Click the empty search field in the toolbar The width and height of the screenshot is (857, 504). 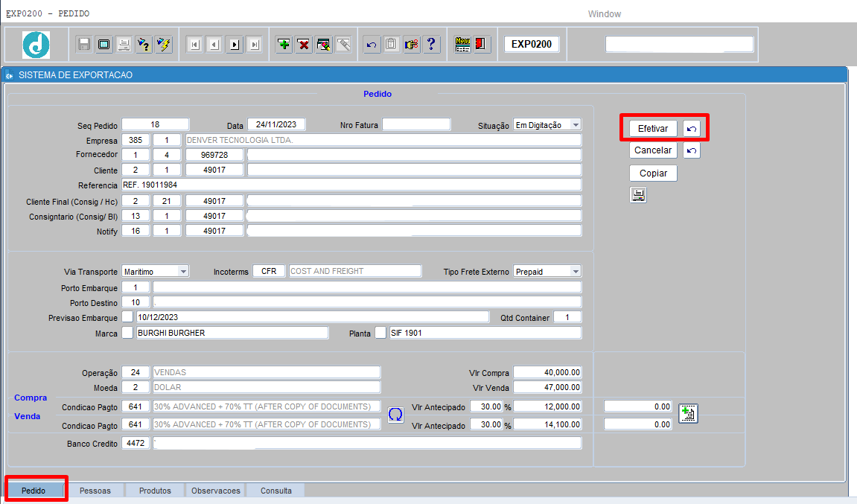coord(679,44)
